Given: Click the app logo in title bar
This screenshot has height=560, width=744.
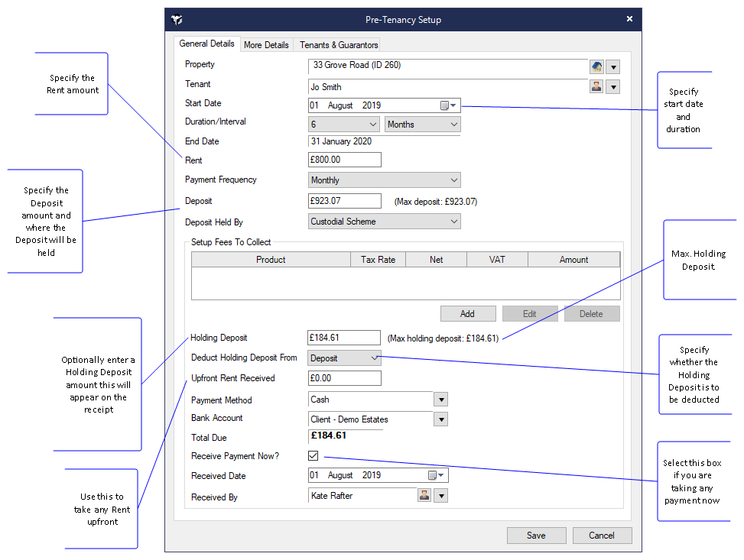Looking at the screenshot, I should (x=177, y=20).
